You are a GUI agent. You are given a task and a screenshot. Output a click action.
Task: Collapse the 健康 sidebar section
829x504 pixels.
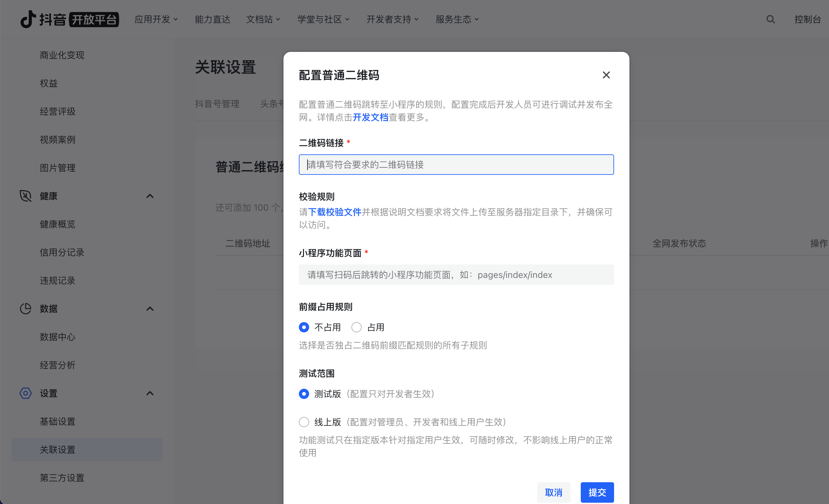(150, 196)
